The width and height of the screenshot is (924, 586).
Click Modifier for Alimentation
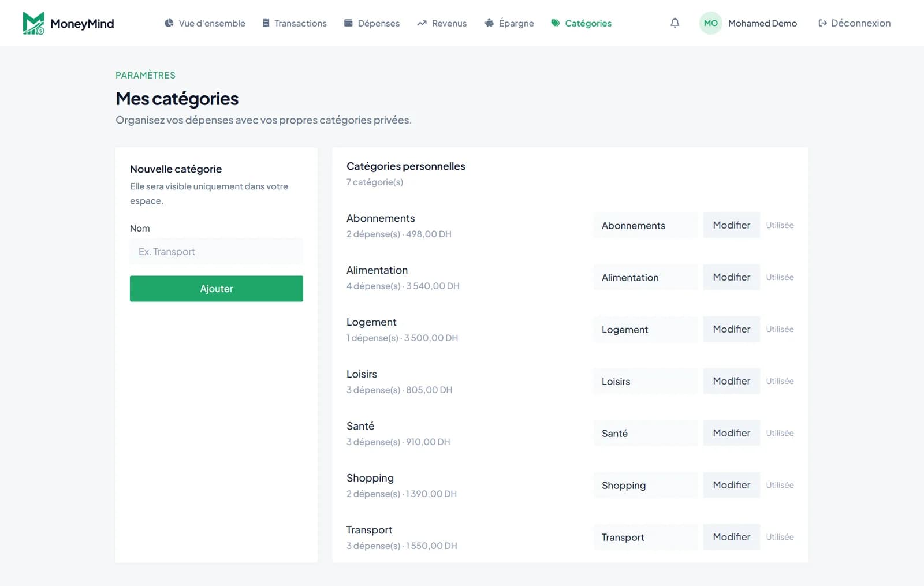tap(732, 277)
